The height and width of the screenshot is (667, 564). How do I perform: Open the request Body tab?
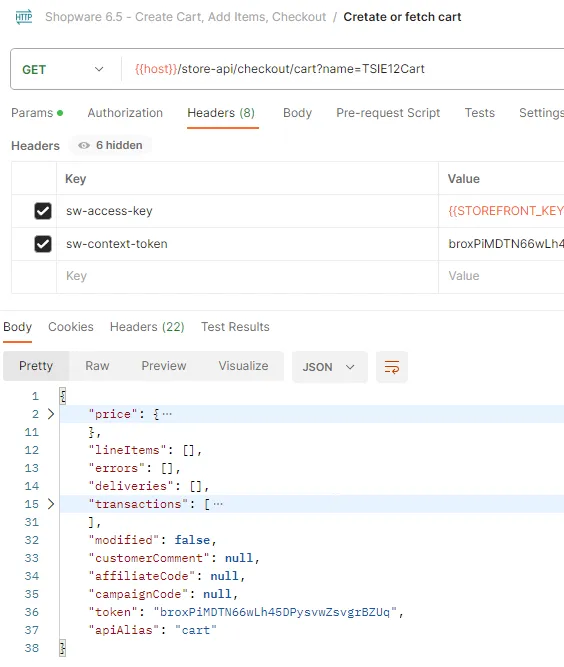coord(297,113)
